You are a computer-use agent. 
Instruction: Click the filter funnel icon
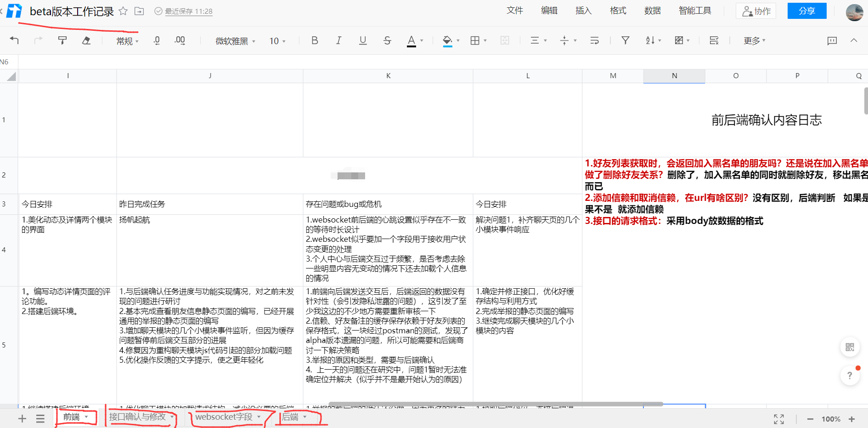[625, 40]
